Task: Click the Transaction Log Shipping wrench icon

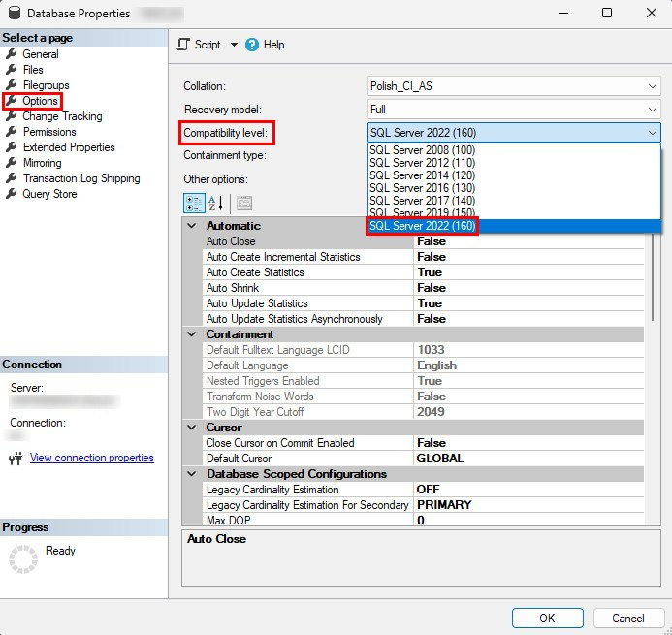Action: click(12, 177)
